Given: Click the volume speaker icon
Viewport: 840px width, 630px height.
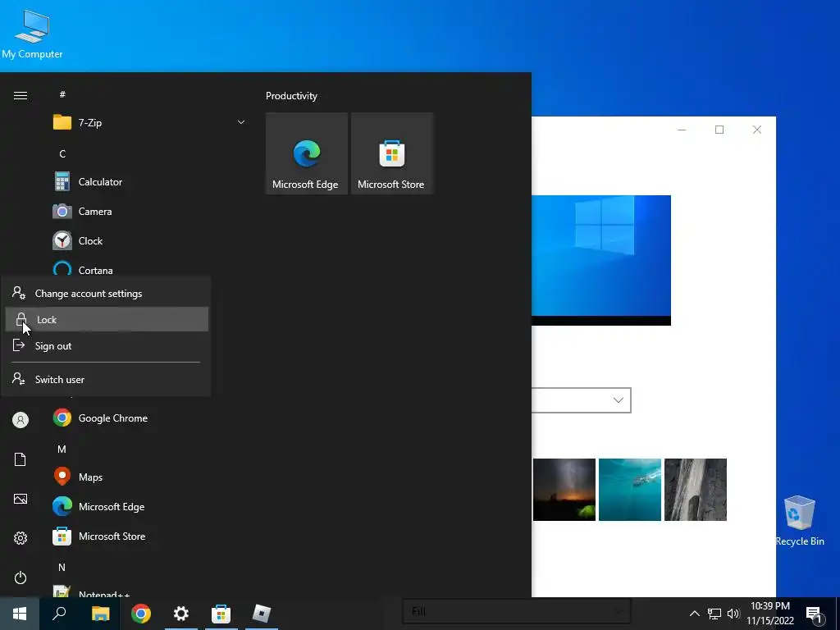Looking at the screenshot, I should point(733,614).
